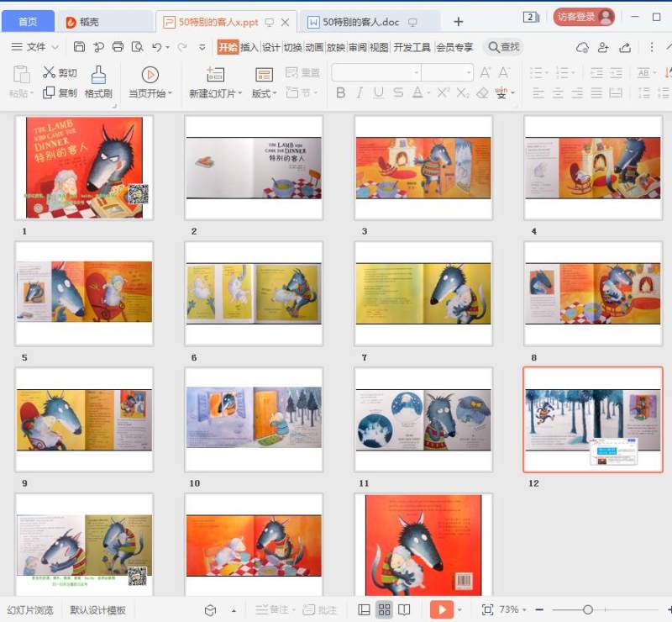Redo the last undone action
Image resolution: width=672 pixels, height=622 pixels.
point(182,47)
